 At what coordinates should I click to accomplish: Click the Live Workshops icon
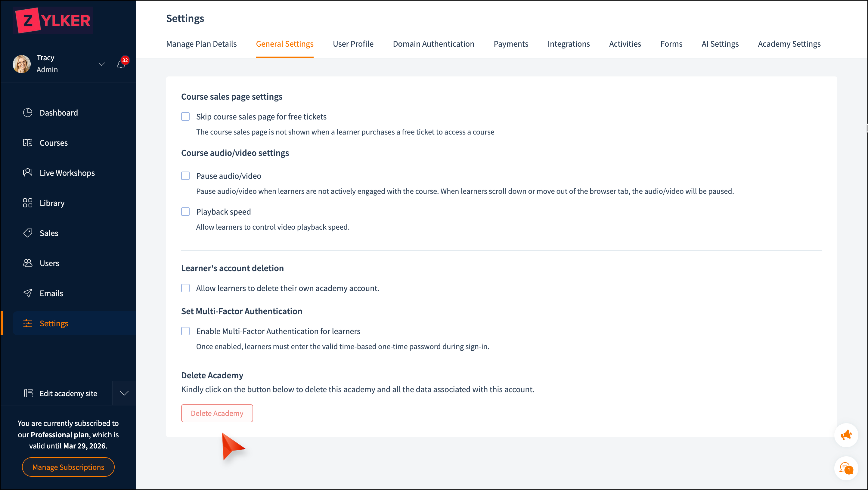click(x=28, y=173)
